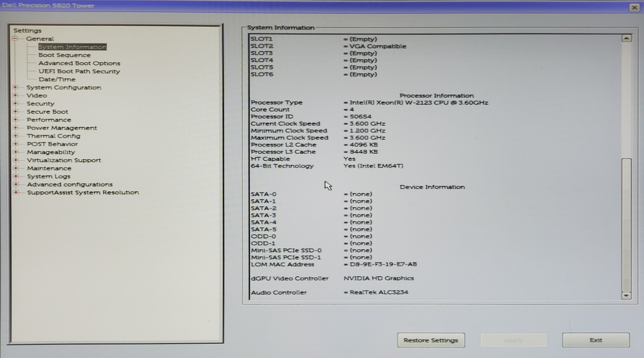The image size is (644, 358).
Task: Select System Logs label
Action: [49, 176]
